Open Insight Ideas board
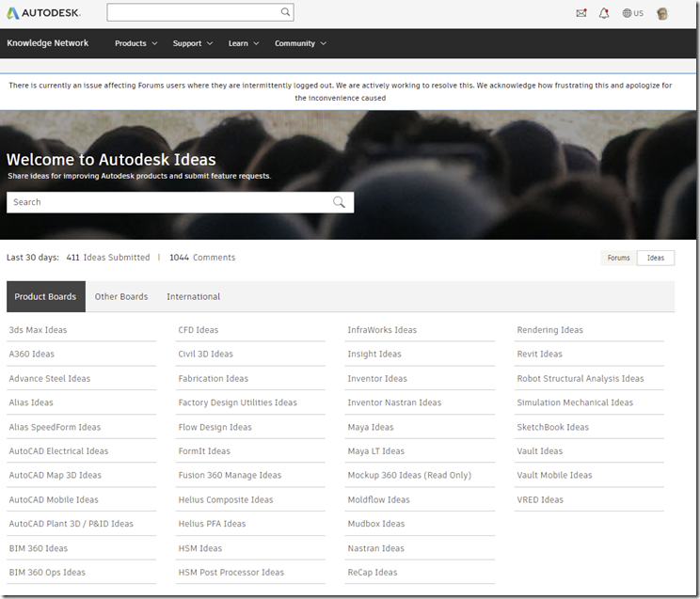Viewport: 700px width, 599px height. [x=374, y=354]
